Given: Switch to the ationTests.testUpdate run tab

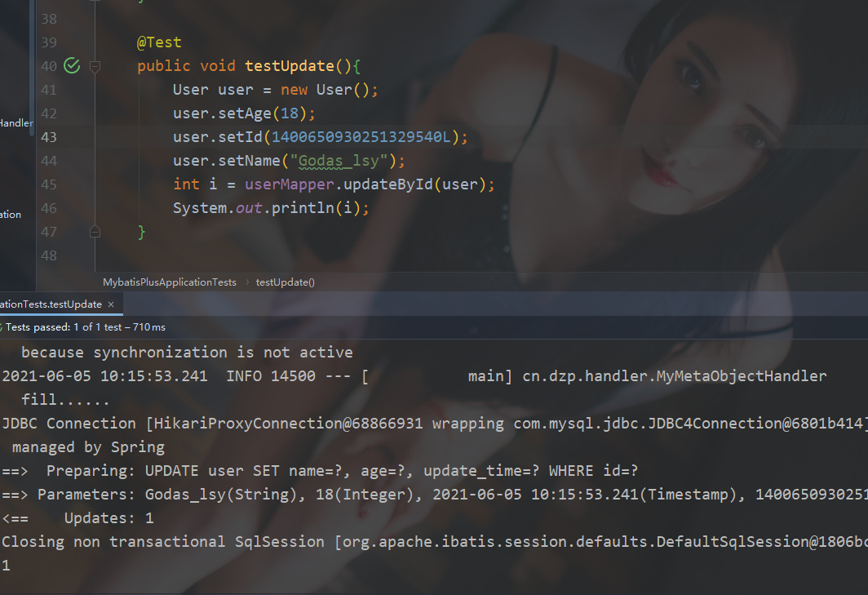Looking at the screenshot, I should [51, 304].
